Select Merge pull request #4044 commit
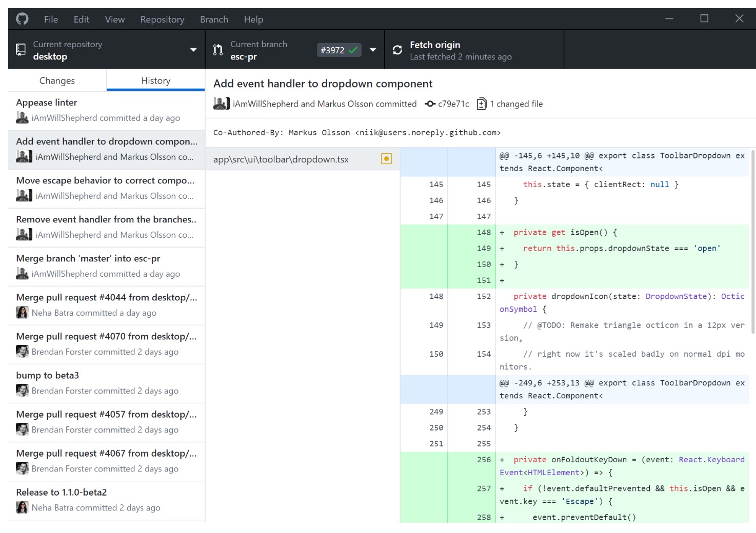This screenshot has width=756, height=533. coord(107,305)
